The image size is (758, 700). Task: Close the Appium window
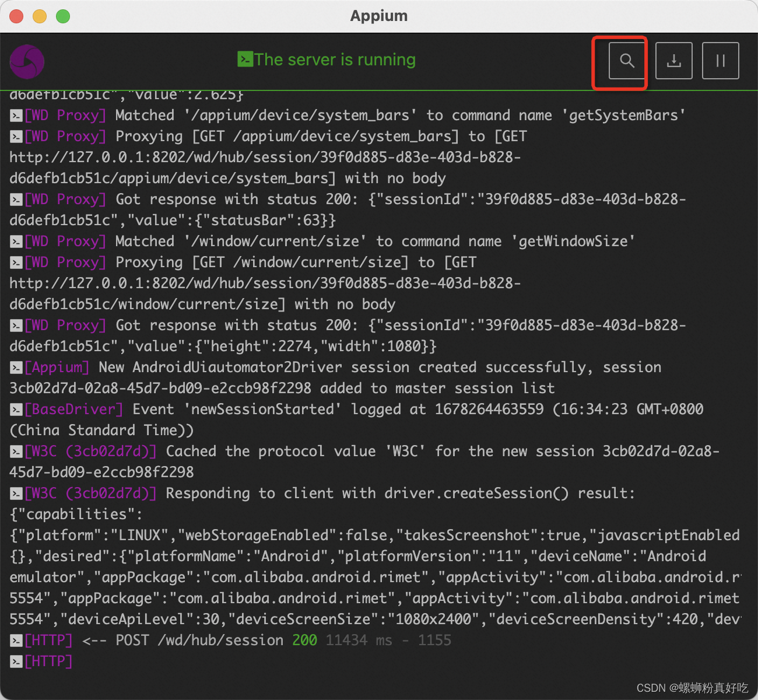16,16
